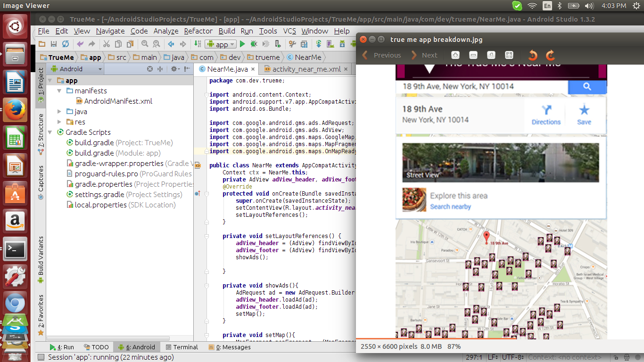Toggle the Build Variants side tab
The height and width of the screenshot is (362, 644).
tap(41, 260)
